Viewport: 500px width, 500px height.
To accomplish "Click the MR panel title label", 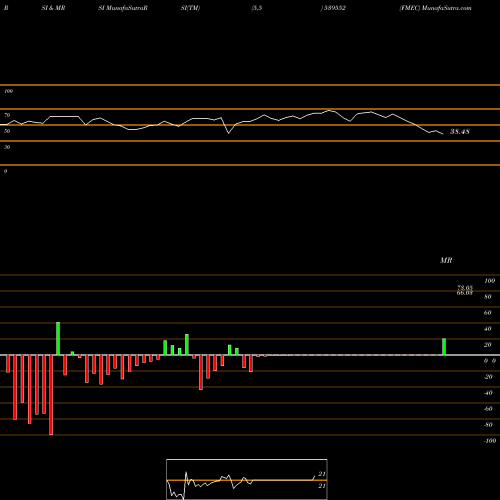I will [x=446, y=260].
